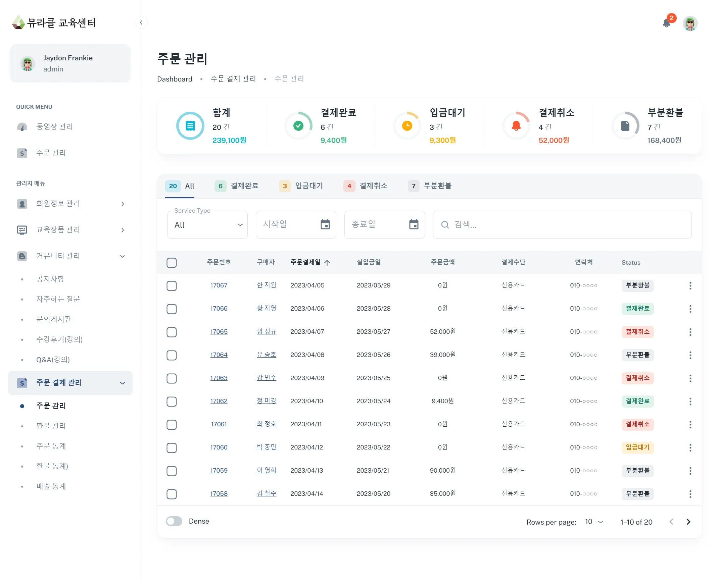Image resolution: width=718 pixels, height=588 pixels.
Task: Click the sort arrow beside 주문결제일
Action: tap(327, 263)
